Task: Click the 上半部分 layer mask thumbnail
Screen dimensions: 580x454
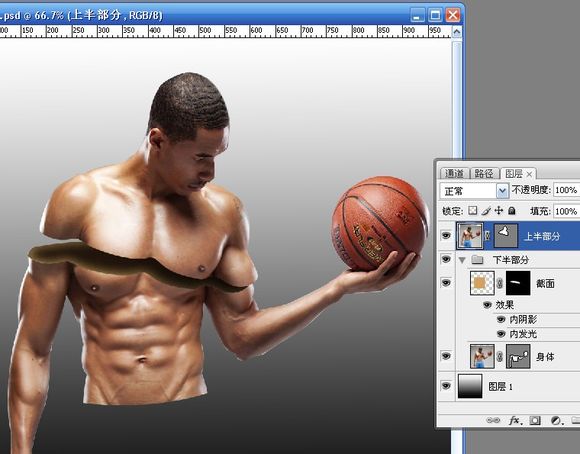Action: point(506,235)
